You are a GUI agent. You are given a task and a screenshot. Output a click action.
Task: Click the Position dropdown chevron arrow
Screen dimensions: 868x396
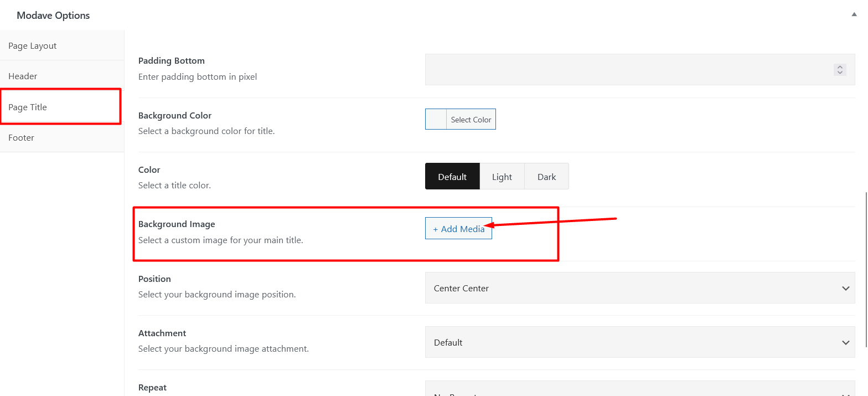(x=845, y=288)
